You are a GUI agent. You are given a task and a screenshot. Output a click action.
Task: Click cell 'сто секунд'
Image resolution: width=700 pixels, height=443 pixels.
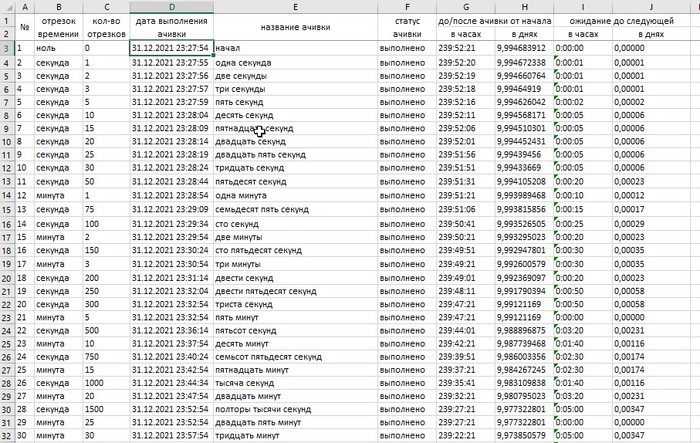pos(296,224)
